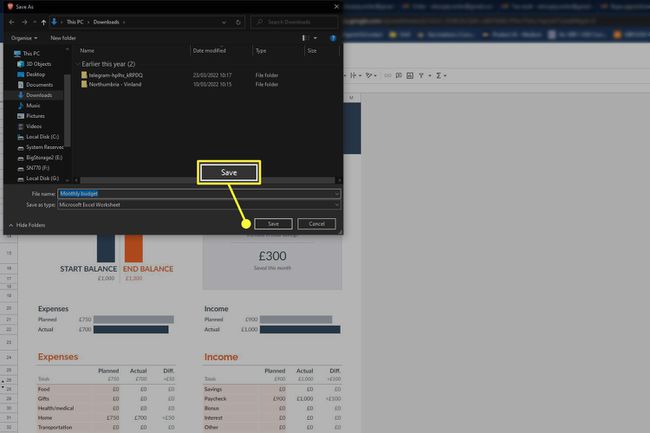Open the help icon in the Save As dialog

click(333, 38)
